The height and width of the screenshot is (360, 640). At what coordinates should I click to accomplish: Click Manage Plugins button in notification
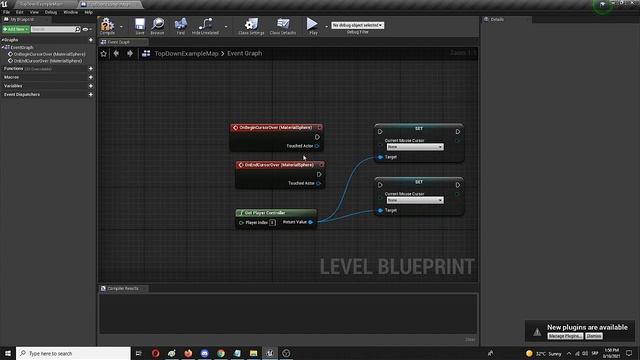click(565, 336)
